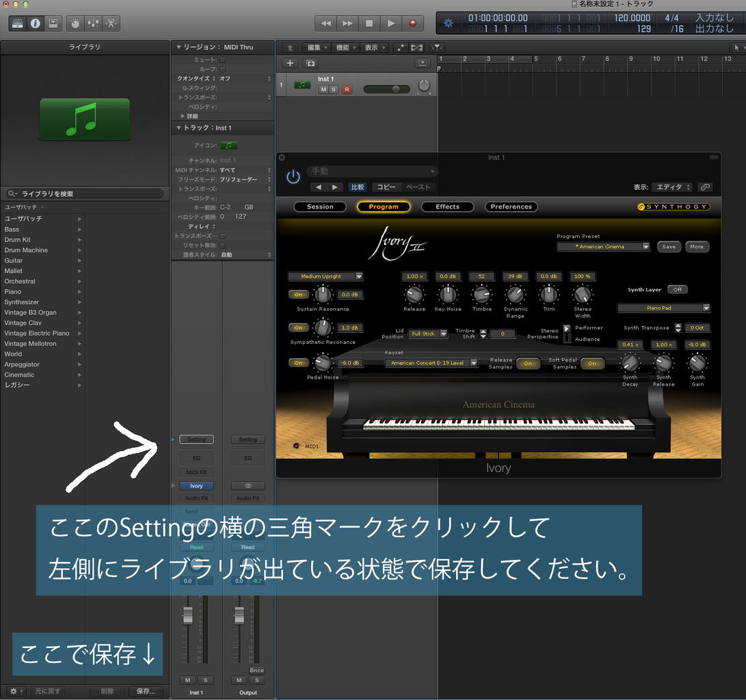
Task: Open the LCD display gear settings icon
Action: (x=448, y=23)
